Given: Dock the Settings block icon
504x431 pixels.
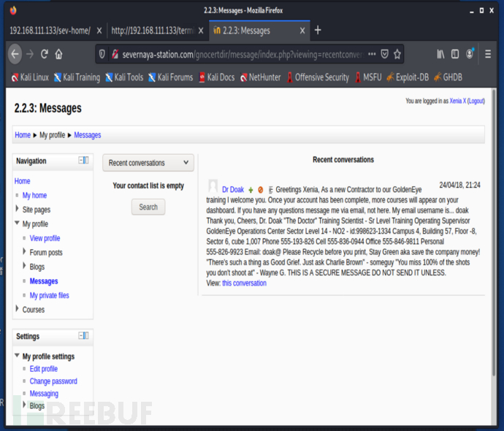Looking at the screenshot, I should pyautogui.click(x=83, y=335).
